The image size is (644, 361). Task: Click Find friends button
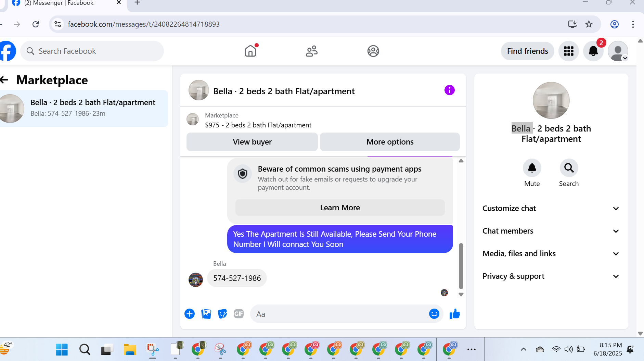tap(527, 51)
